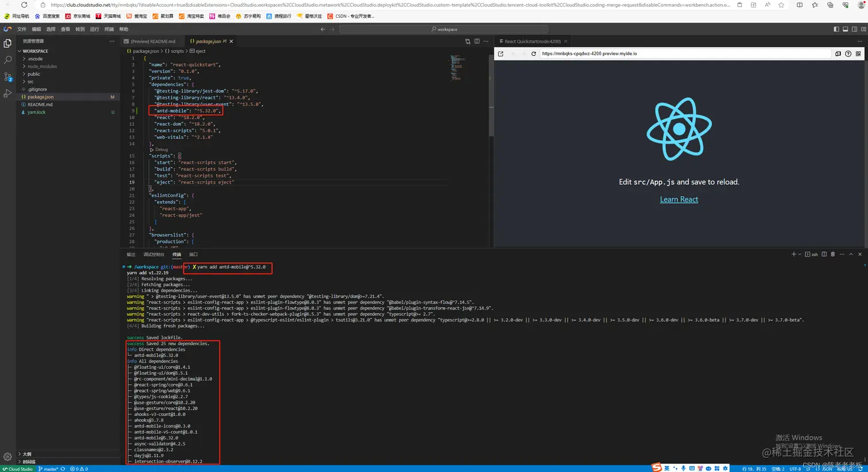The height and width of the screenshot is (472, 868).
Task: Navigate back with title bar arrow
Action: (323, 29)
